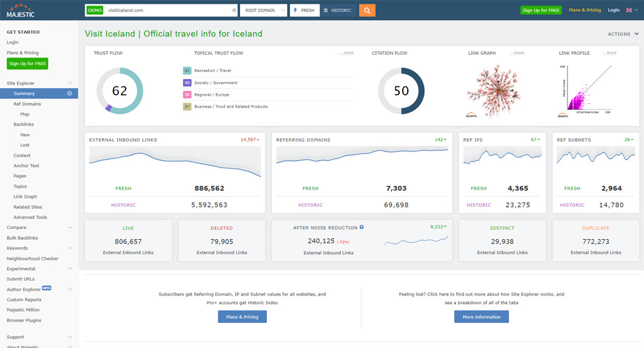
Task: Select the Fresh index toggle
Action: coord(304,10)
